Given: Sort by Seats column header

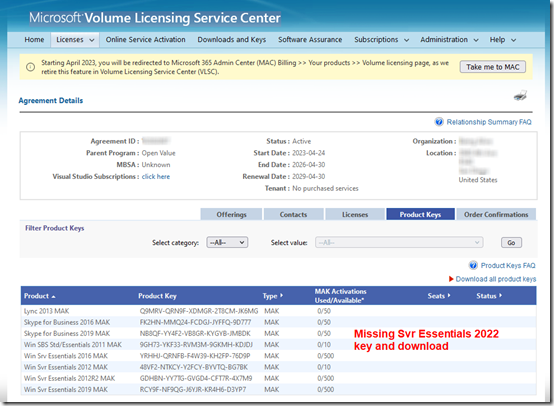Looking at the screenshot, I should [x=439, y=296].
